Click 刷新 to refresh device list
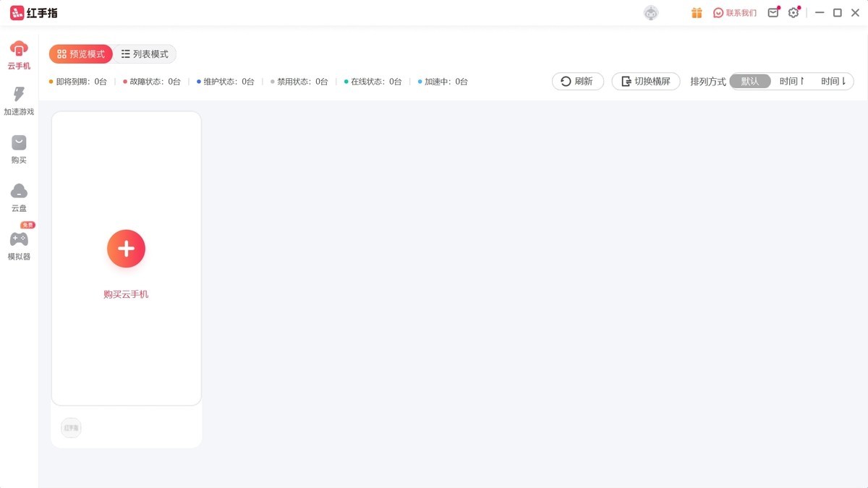Screen dimensions: 868x488 coord(577,81)
